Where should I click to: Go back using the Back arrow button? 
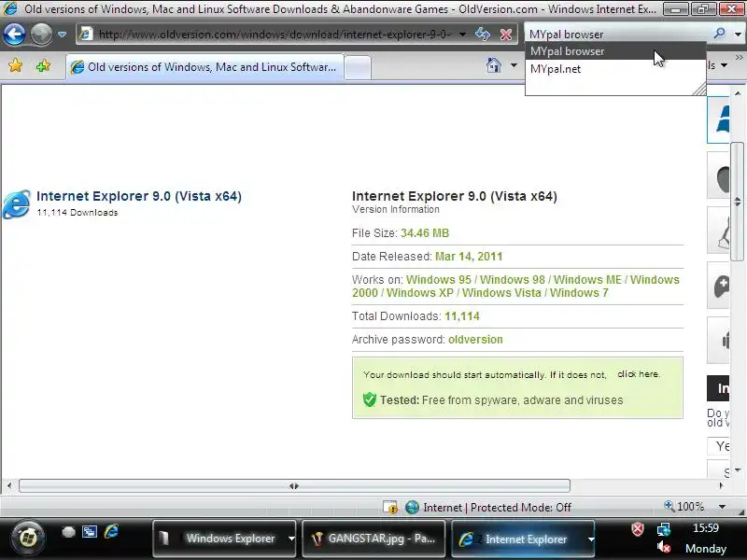coord(14,35)
